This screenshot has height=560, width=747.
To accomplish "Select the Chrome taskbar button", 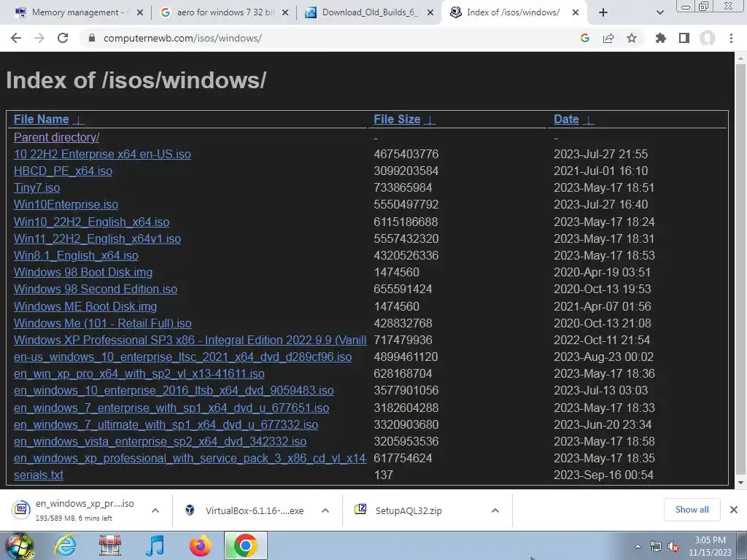I will pos(245,545).
